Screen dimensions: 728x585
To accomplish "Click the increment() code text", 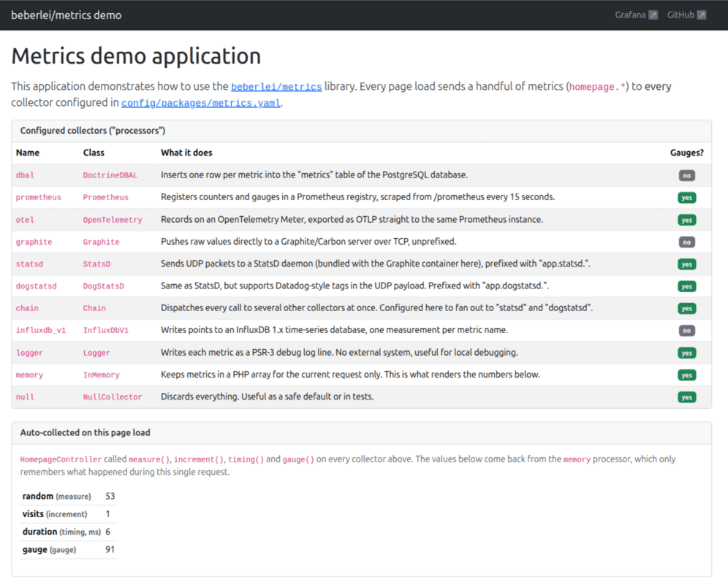I will 199,459.
